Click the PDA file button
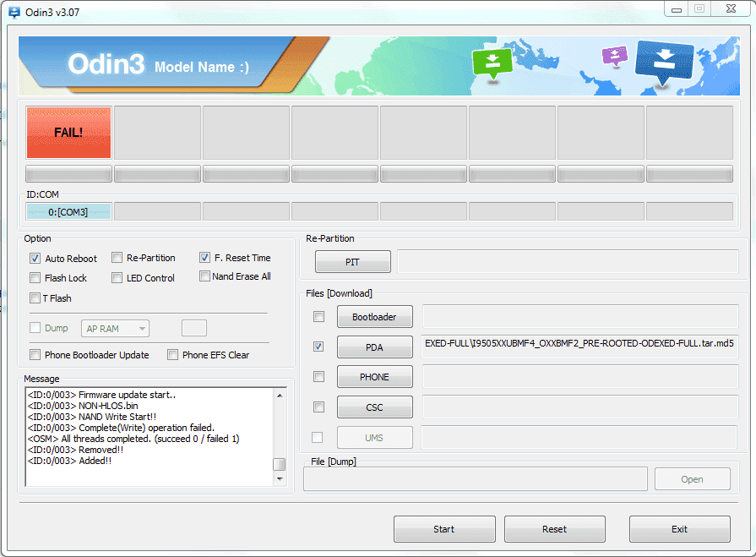The height and width of the screenshot is (557, 756). click(x=375, y=347)
